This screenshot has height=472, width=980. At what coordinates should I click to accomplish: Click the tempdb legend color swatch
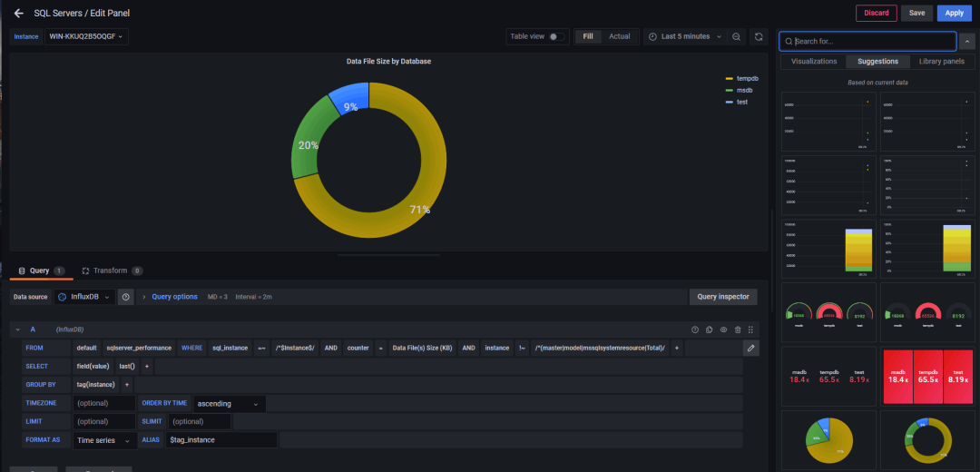[x=729, y=79]
